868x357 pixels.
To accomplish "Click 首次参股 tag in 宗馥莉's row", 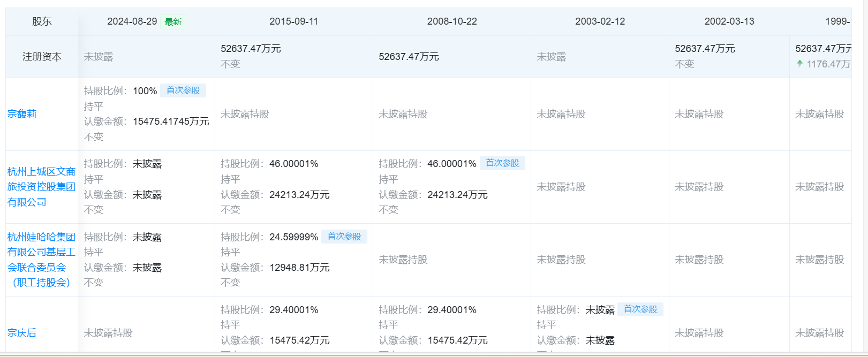I will click(x=183, y=90).
